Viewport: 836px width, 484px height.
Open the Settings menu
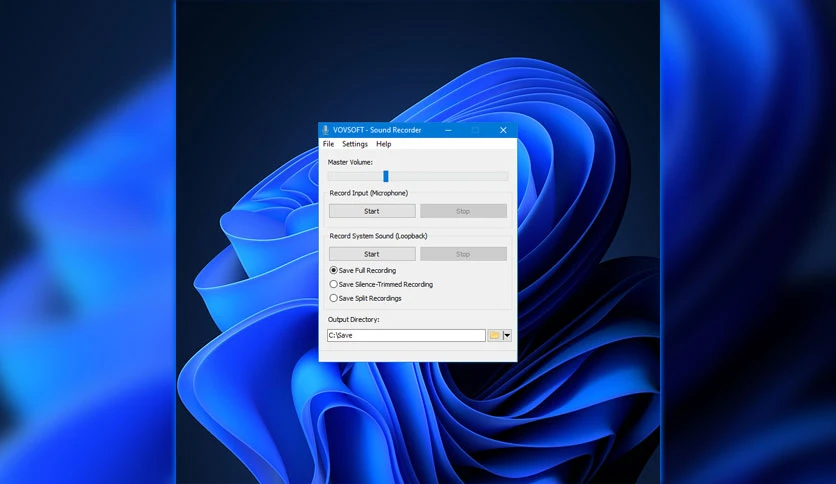355,144
